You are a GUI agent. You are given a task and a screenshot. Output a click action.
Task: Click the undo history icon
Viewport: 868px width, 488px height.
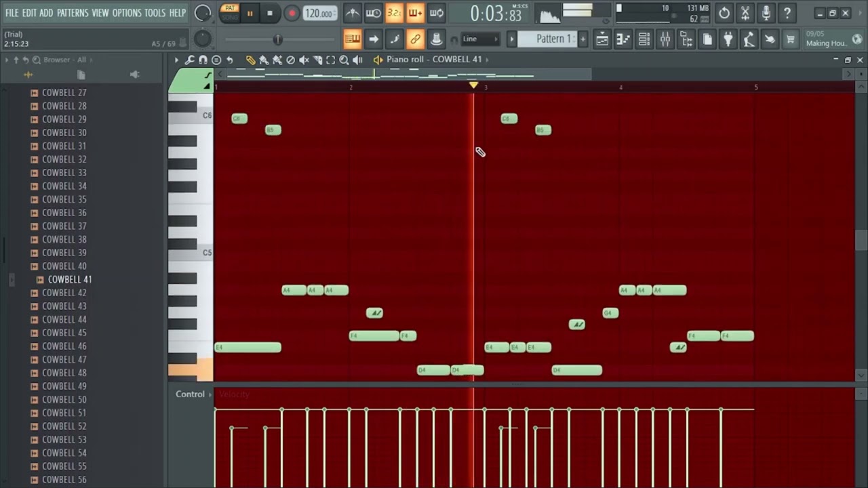coord(724,13)
